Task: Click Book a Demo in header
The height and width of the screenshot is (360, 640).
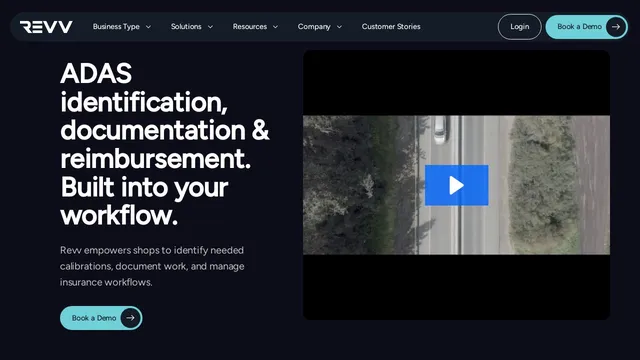Action: tap(587, 27)
